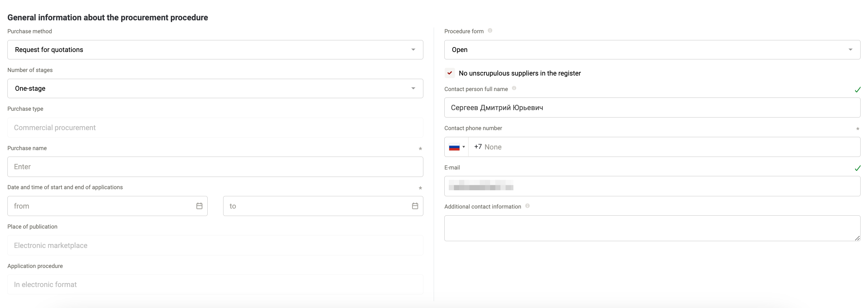Uncheck 'No unscrupulous suppliers in the register'
The width and height of the screenshot is (868, 308).
click(450, 73)
